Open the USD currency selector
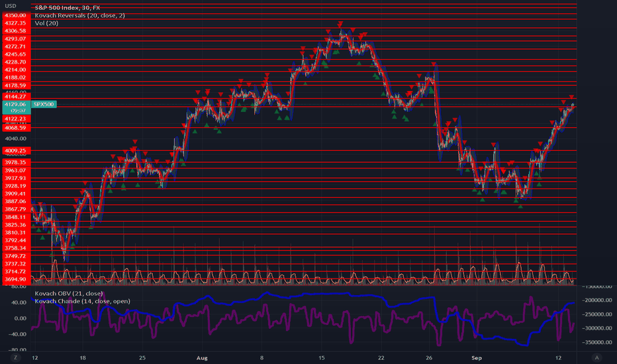Screen dimensions: 617x364 click(x=11, y=6)
